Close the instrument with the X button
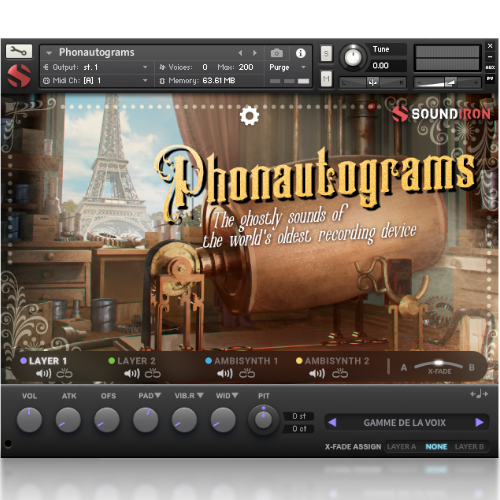 (x=490, y=46)
